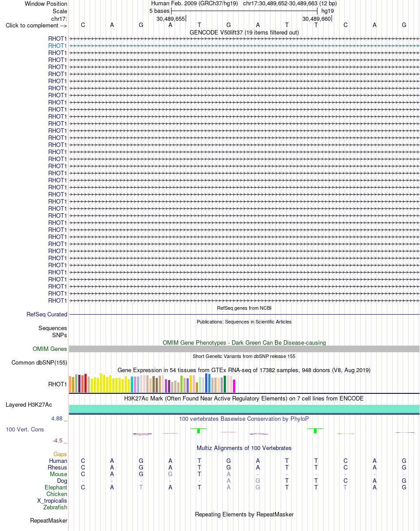Open the Layered H3K27Ac track label

tap(29, 404)
